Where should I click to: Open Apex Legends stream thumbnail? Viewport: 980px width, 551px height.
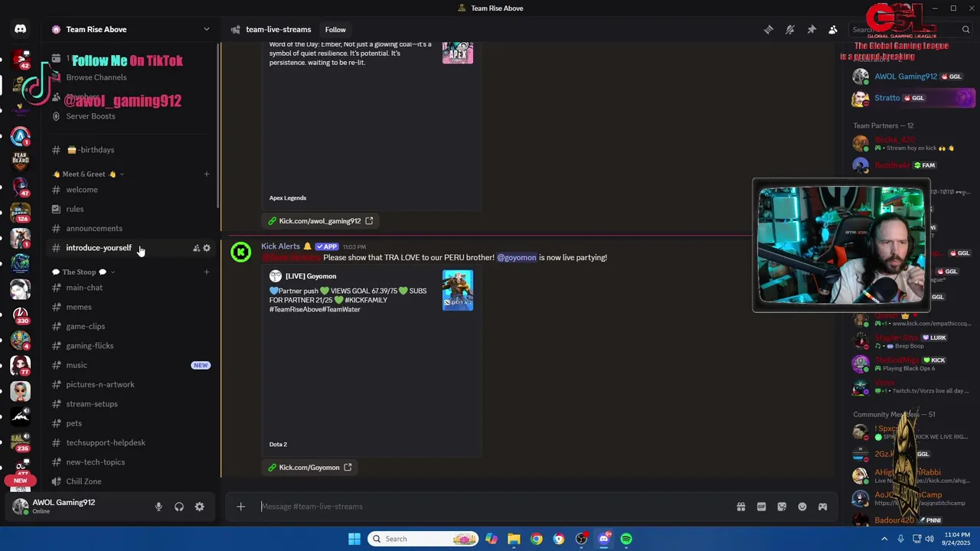click(x=458, y=53)
